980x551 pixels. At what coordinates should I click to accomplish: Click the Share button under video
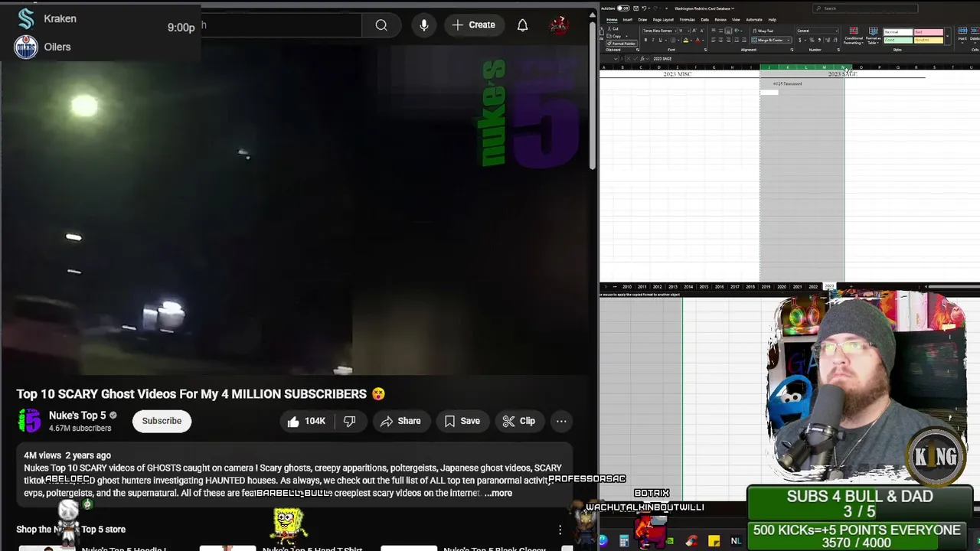click(x=400, y=421)
